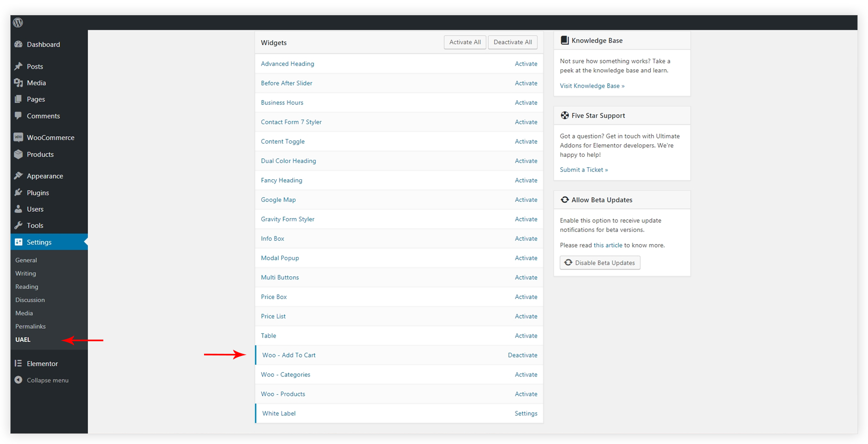Activate Contact Form 7 Styler widget
Image resolution: width=868 pixels, height=444 pixels.
526,122
